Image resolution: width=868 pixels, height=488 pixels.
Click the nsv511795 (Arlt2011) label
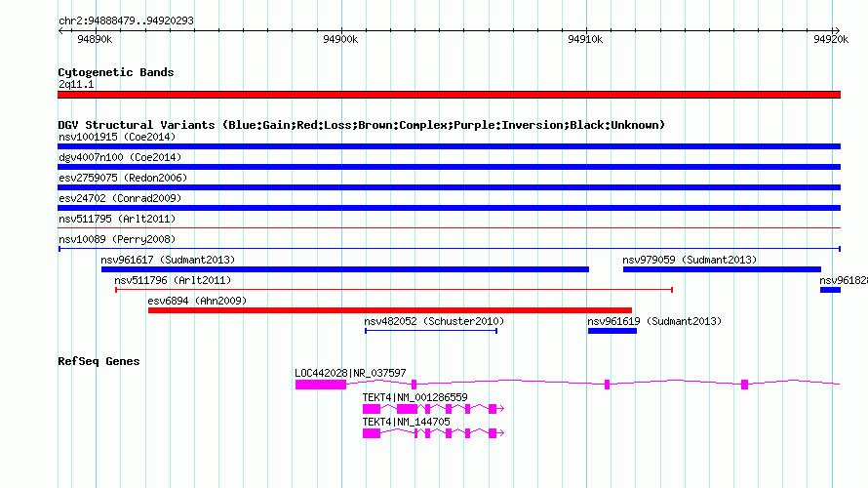coord(117,219)
